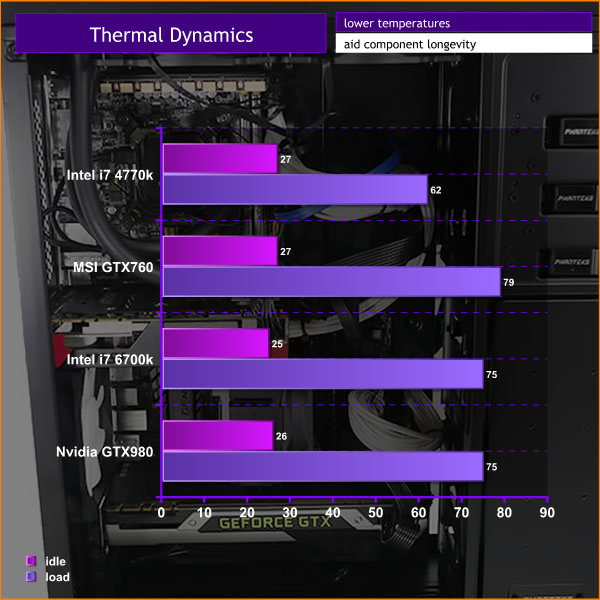Click axis tick label 20
The image size is (600, 600).
pyautogui.click(x=247, y=512)
